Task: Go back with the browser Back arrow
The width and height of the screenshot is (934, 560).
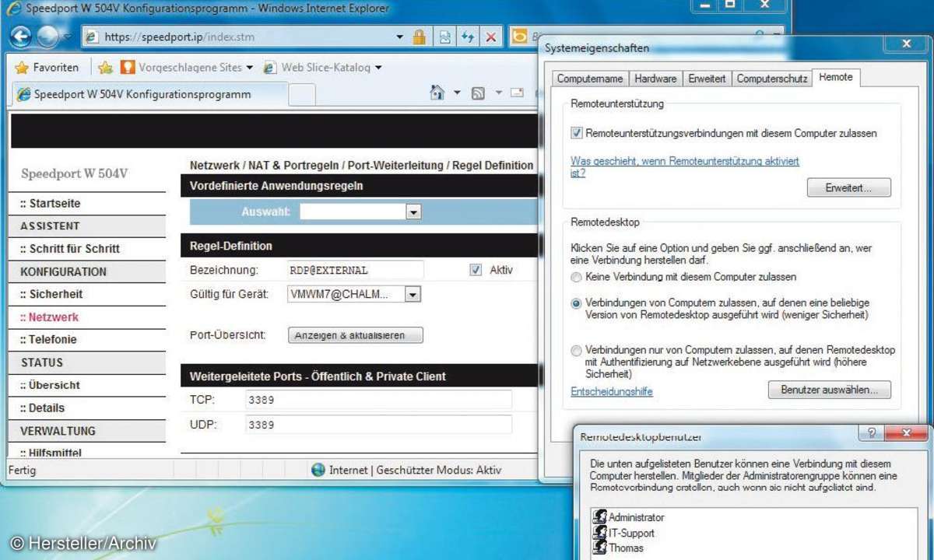Action: pyautogui.click(x=20, y=37)
